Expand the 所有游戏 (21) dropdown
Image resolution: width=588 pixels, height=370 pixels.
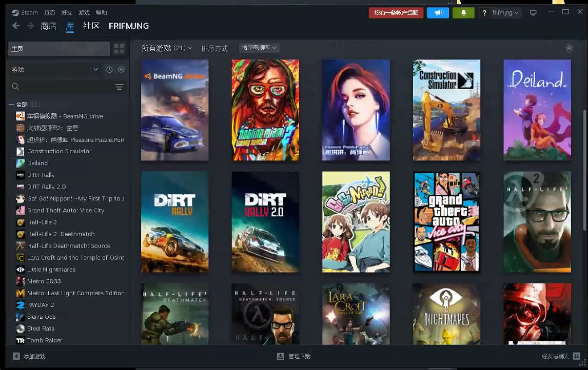[x=167, y=48]
